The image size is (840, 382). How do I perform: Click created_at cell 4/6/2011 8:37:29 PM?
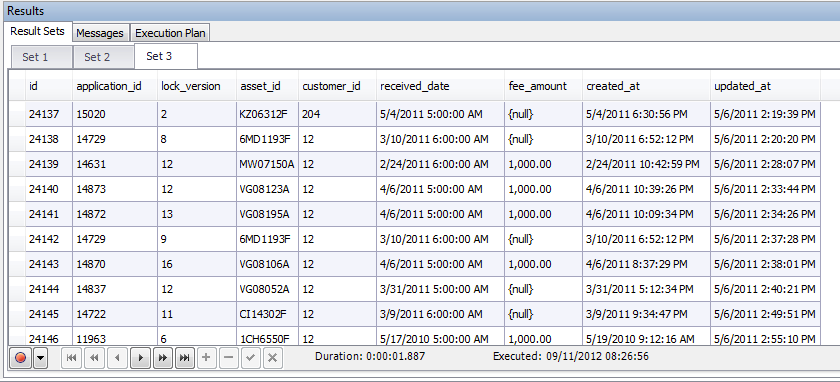[647, 264]
